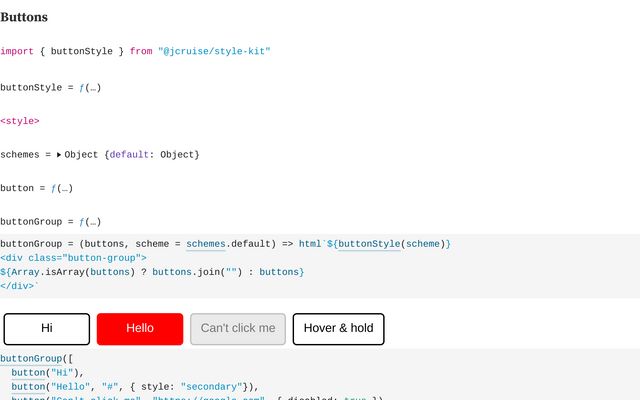This screenshot has height=400, width=640.
Task: Click underlined "buttonStyle" call in code editor
Action: pyautogui.click(x=369, y=244)
